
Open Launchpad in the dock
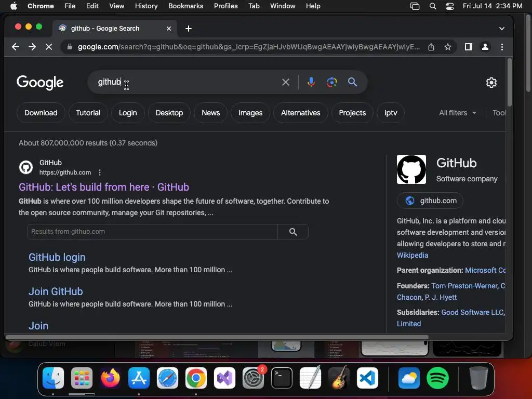82,378
